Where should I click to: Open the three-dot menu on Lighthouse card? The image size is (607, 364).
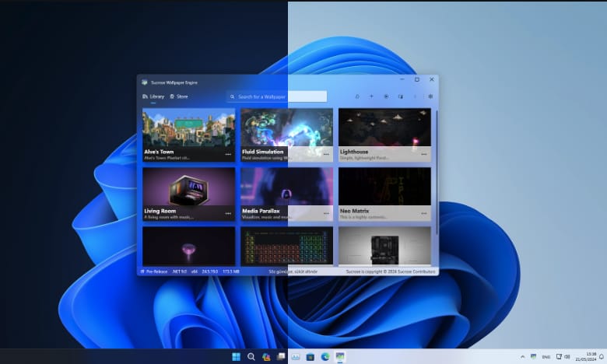(424, 154)
